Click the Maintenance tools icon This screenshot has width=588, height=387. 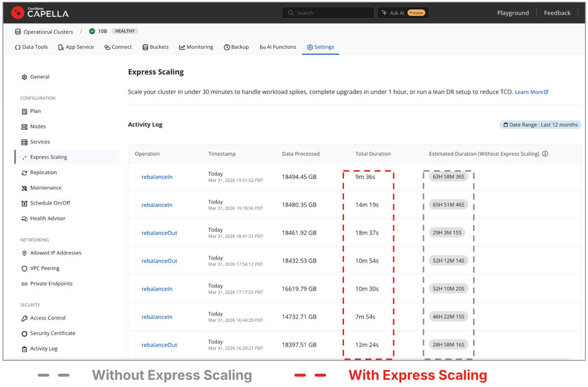[24, 188]
